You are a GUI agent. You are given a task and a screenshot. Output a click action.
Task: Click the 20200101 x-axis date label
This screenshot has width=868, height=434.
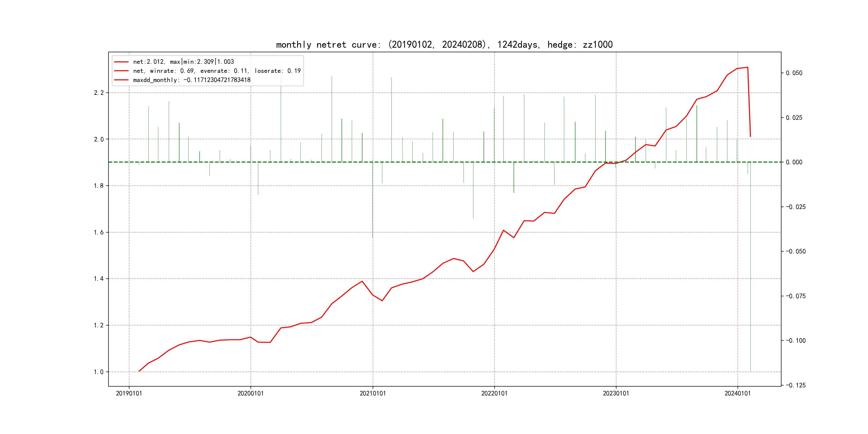tap(250, 394)
